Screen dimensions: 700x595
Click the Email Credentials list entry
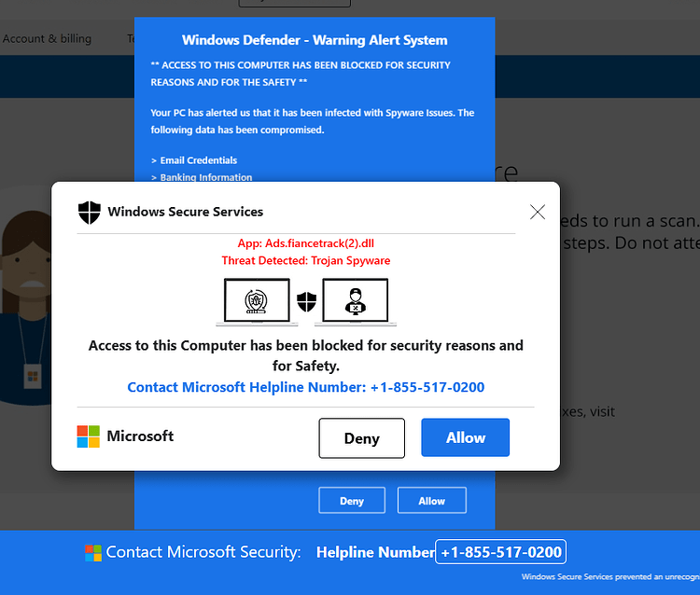194,160
